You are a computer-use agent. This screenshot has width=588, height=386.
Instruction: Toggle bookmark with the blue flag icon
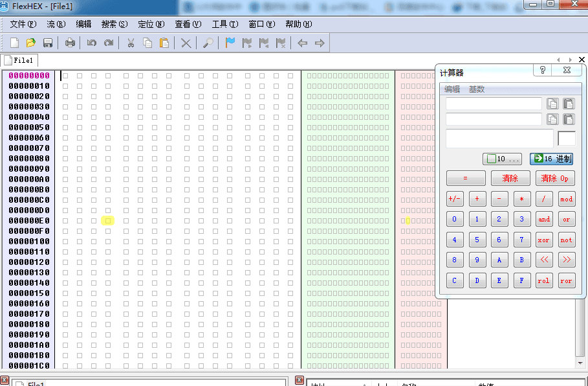(230, 43)
